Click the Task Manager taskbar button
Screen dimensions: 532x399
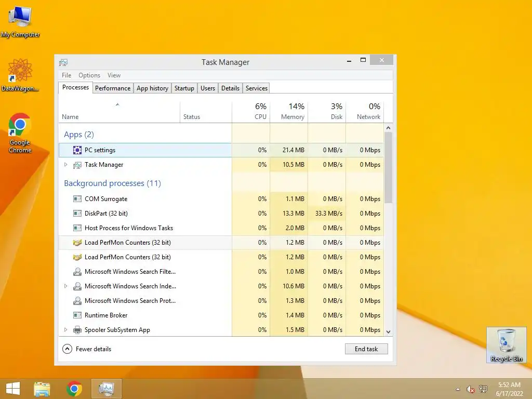click(106, 389)
